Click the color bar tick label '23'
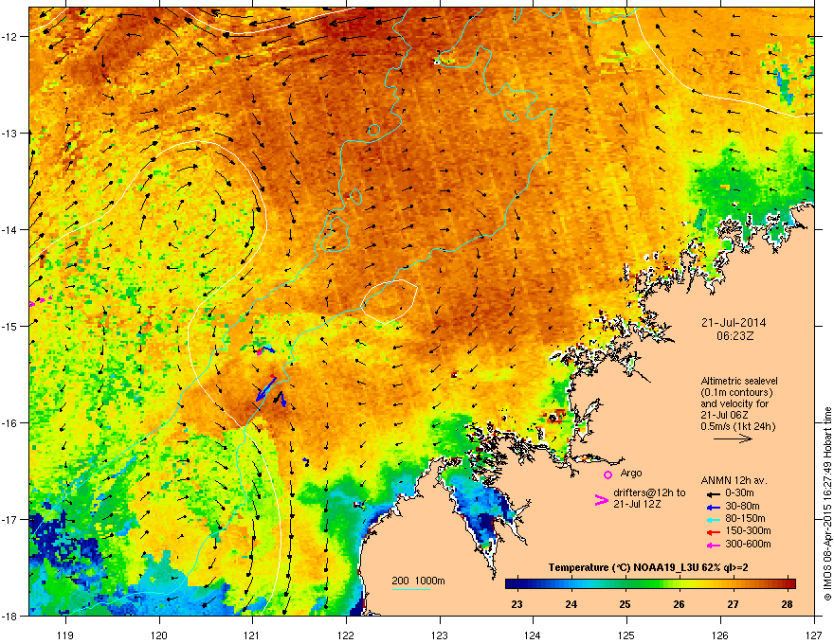Screen dimensions: 834x644 click(517, 604)
